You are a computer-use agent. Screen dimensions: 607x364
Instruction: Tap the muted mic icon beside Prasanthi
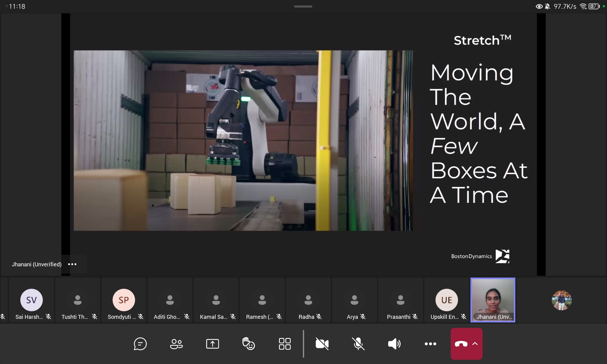tap(415, 317)
